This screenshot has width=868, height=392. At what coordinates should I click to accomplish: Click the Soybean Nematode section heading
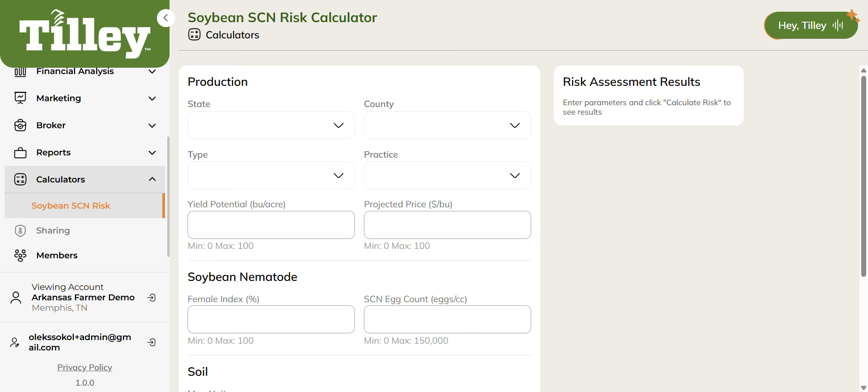[242, 277]
